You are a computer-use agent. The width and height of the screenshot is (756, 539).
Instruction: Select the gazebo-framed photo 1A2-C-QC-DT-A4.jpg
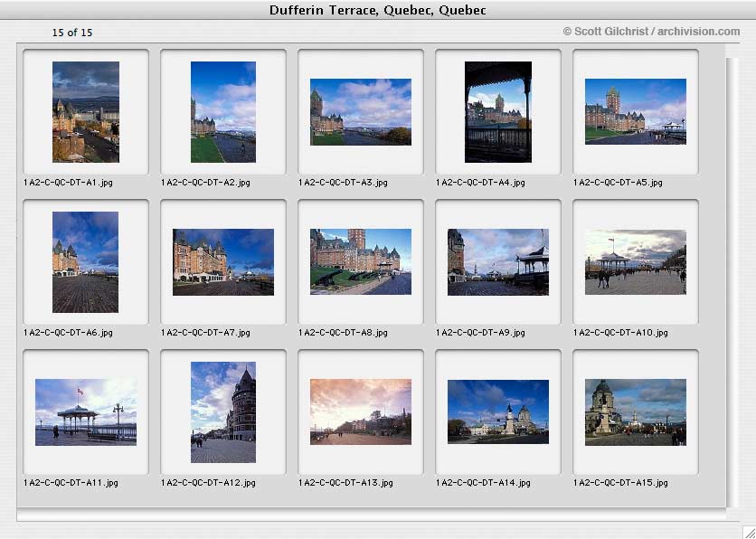[x=498, y=112]
